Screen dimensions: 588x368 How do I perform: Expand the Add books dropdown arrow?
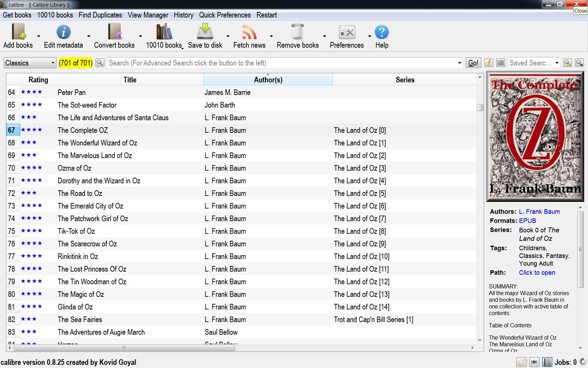(x=38, y=36)
